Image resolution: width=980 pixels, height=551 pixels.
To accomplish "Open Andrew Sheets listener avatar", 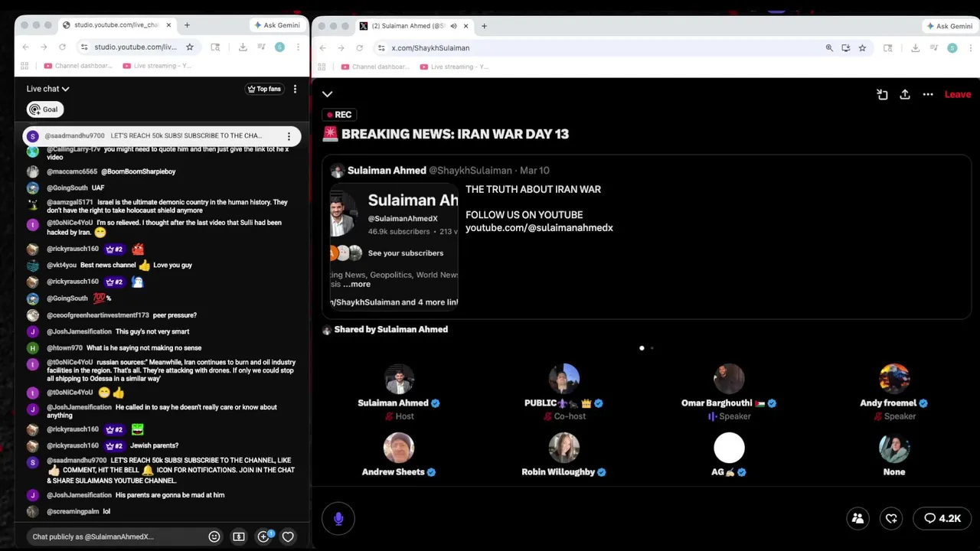I will click(x=399, y=448).
